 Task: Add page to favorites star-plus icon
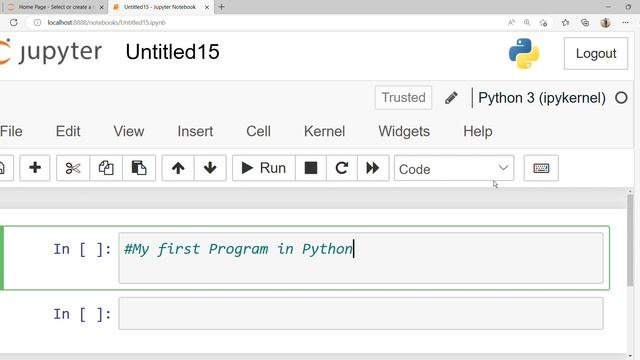coord(543,22)
